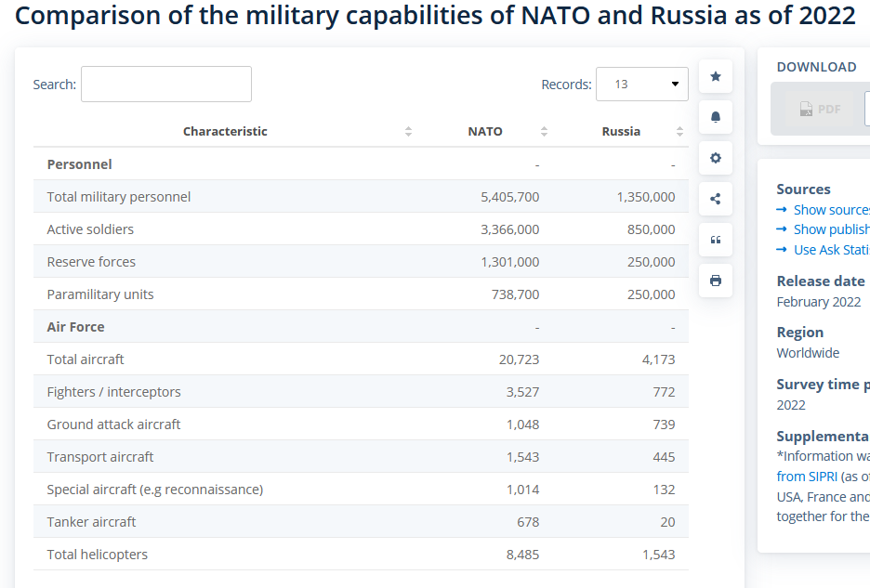Select the Tanker aircraft row label
Image resolution: width=870 pixels, height=588 pixels.
click(91, 522)
